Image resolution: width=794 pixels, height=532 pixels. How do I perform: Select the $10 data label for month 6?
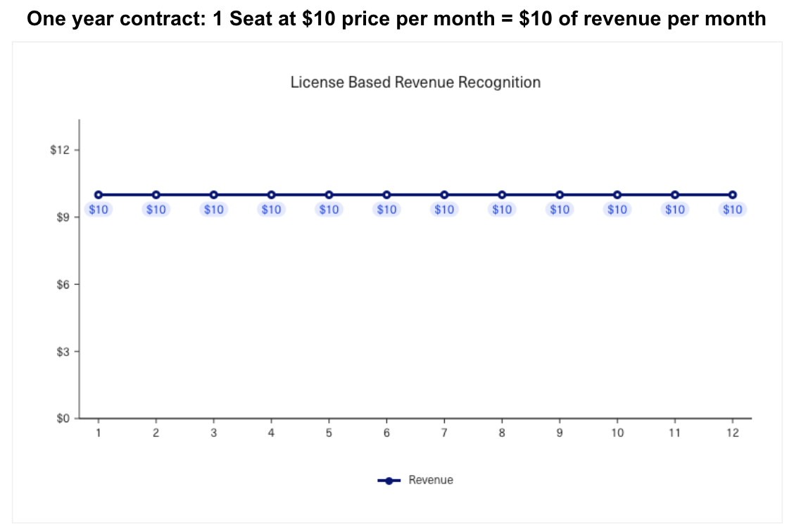[386, 209]
